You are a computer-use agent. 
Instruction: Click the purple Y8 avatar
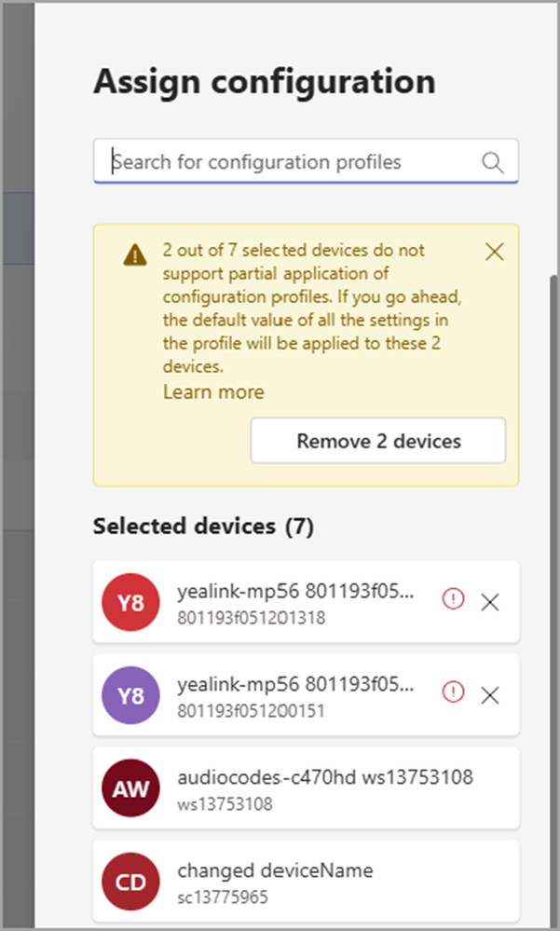(x=130, y=695)
